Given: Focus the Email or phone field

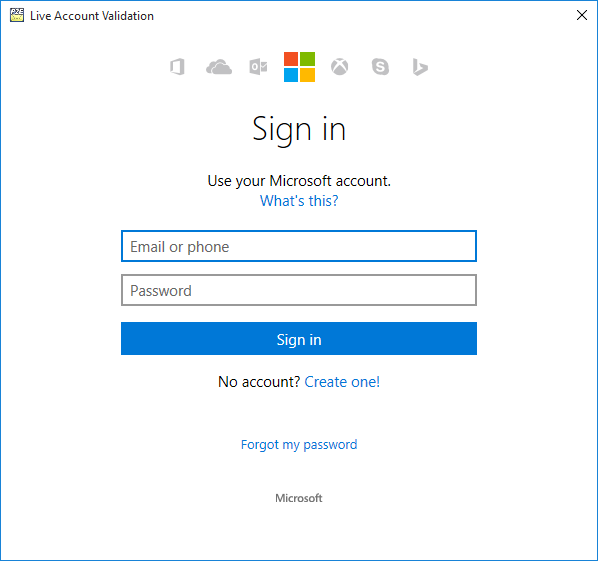Looking at the screenshot, I should [x=299, y=246].
